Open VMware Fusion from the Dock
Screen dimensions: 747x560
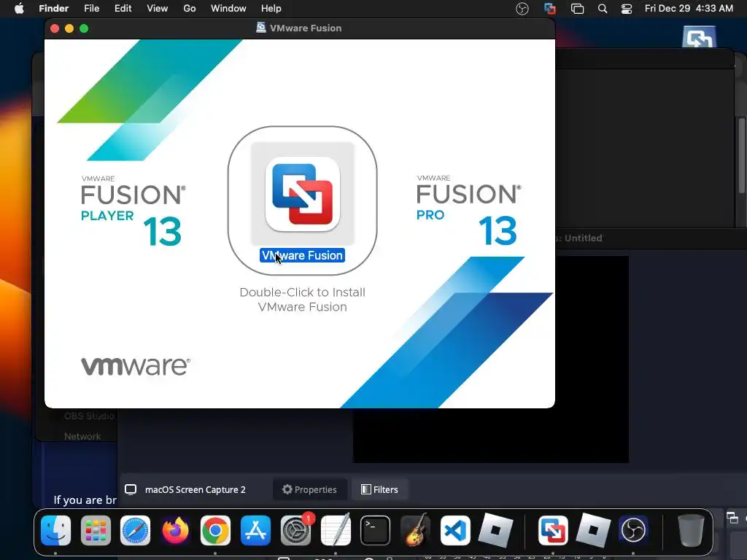click(x=553, y=530)
